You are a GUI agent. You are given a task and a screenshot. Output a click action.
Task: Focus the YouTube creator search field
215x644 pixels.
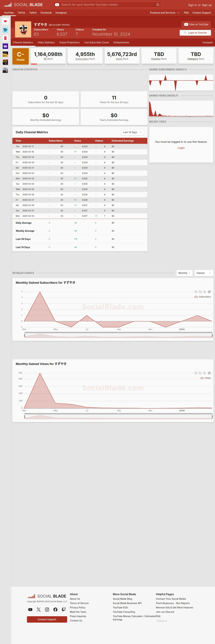[108, 5]
